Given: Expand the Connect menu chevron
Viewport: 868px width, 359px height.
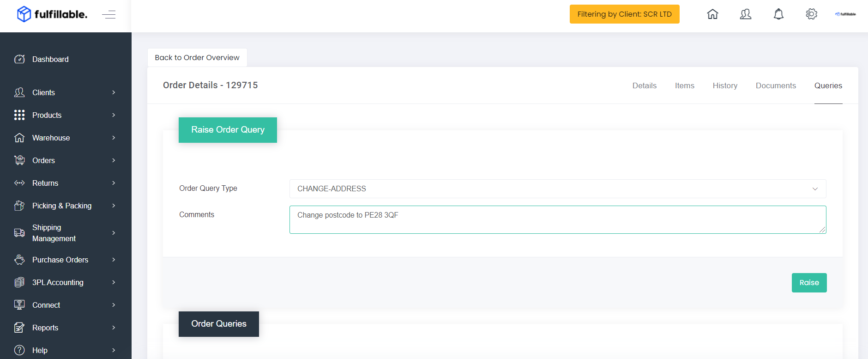Looking at the screenshot, I should point(114,305).
